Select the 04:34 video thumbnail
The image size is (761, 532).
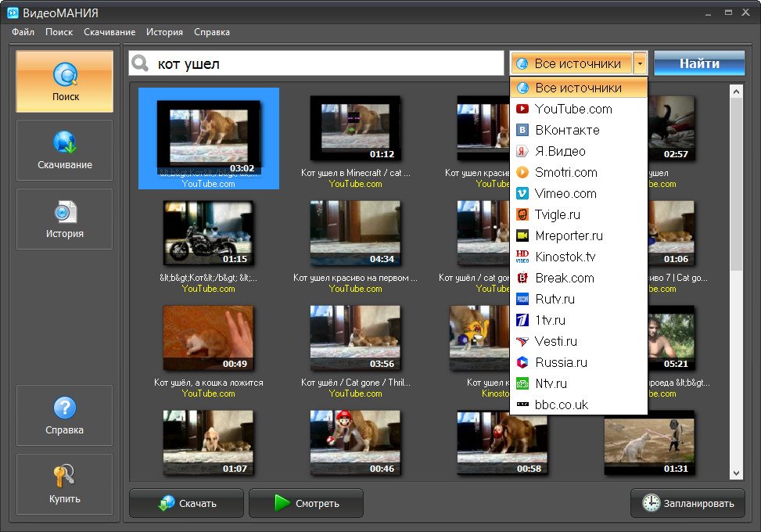[355, 233]
